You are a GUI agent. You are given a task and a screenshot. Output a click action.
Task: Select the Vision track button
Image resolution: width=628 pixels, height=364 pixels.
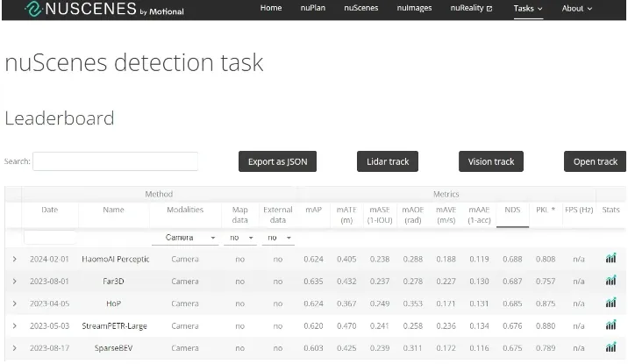491,161
